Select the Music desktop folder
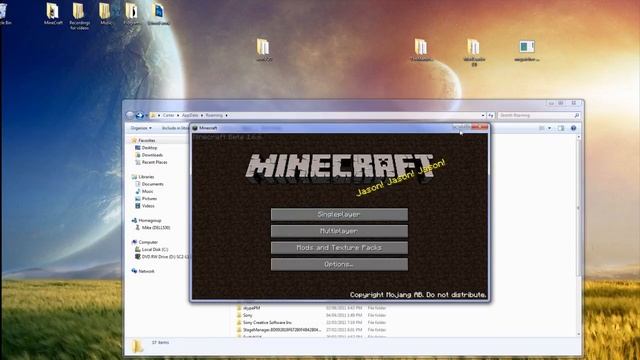640x360 pixels. click(105, 14)
